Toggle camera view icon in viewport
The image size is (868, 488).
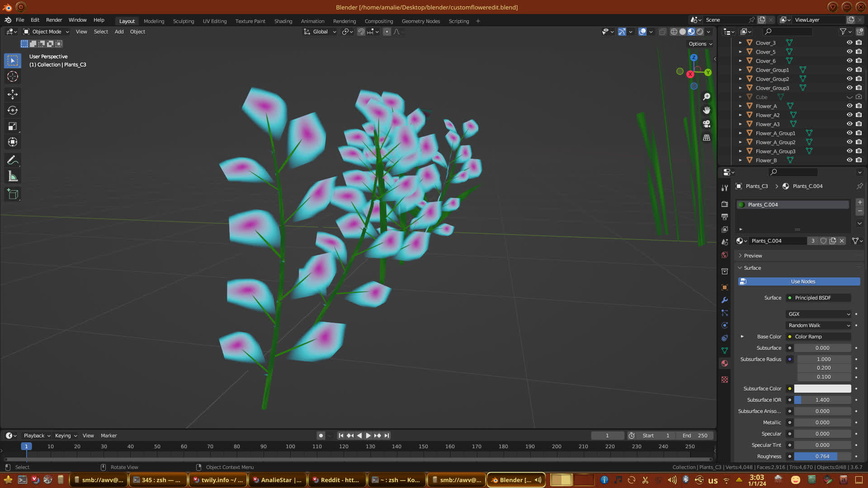707,124
